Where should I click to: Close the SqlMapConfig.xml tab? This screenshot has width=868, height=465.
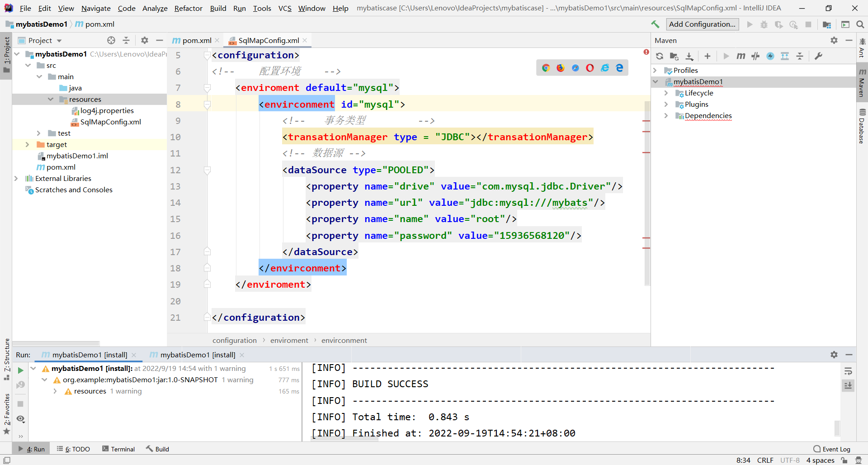click(305, 40)
